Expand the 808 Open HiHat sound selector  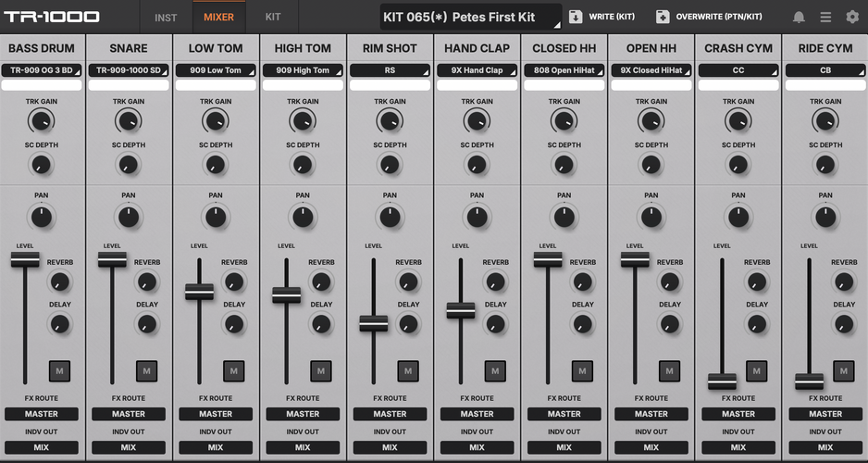pyautogui.click(x=564, y=70)
